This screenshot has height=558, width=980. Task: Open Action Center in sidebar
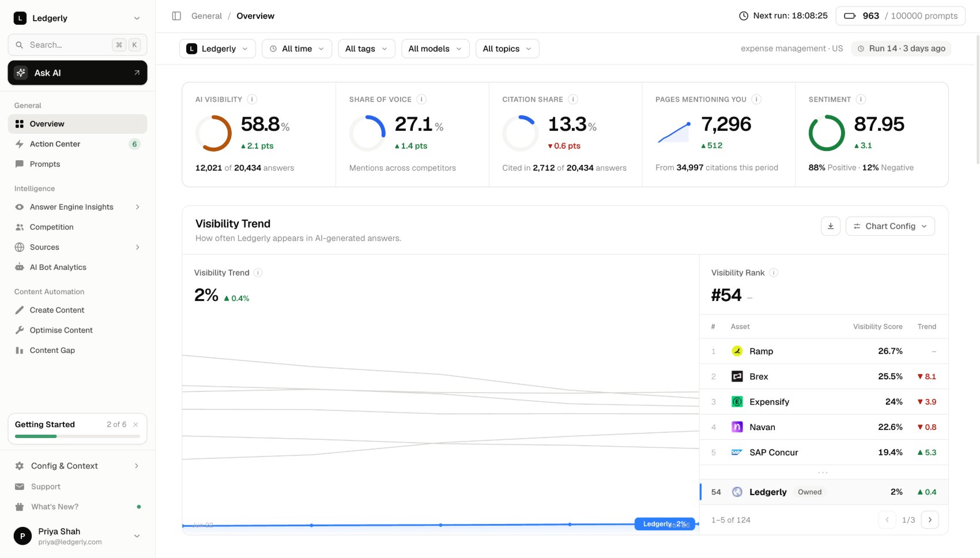(77, 144)
